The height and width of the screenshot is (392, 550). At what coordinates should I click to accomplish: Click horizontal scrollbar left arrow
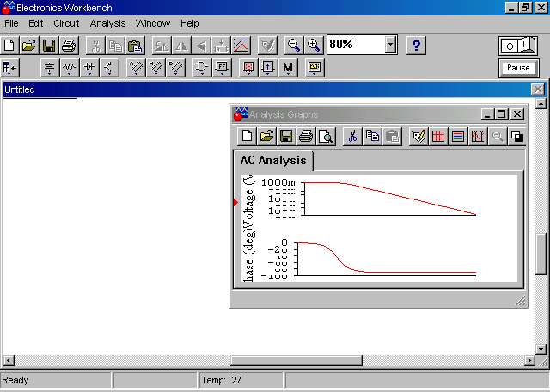(x=8, y=360)
